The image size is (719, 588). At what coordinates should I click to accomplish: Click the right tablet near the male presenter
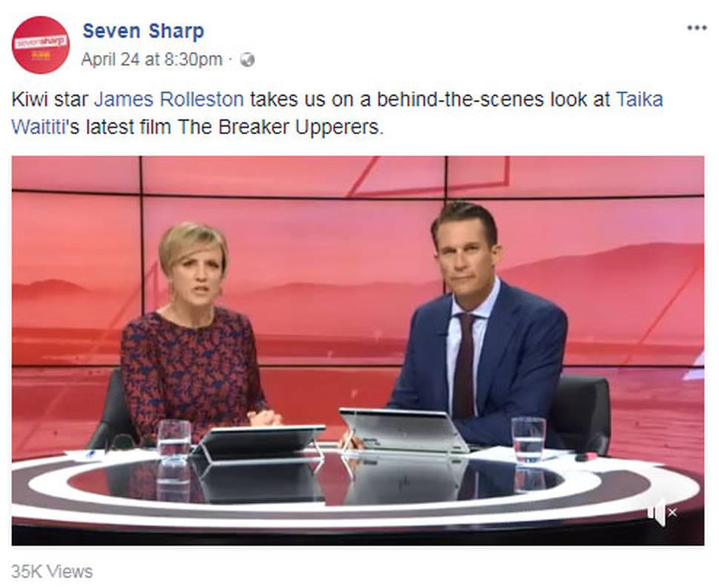pos(402,430)
